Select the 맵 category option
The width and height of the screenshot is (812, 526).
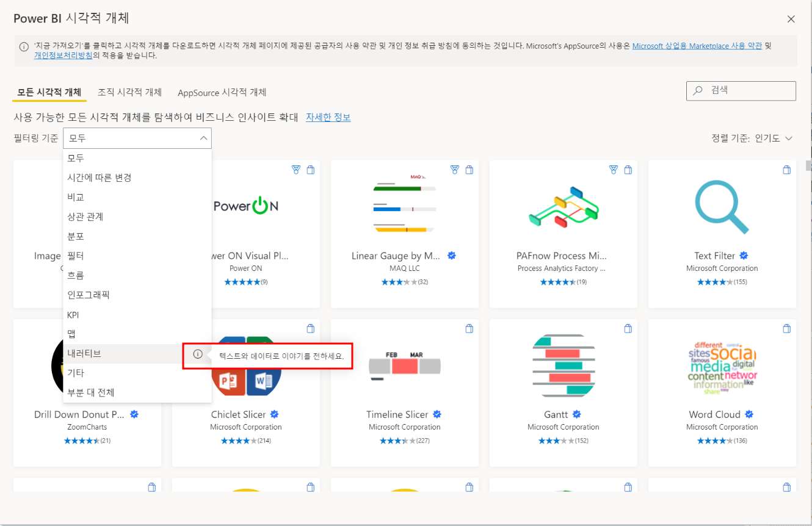tap(137, 334)
